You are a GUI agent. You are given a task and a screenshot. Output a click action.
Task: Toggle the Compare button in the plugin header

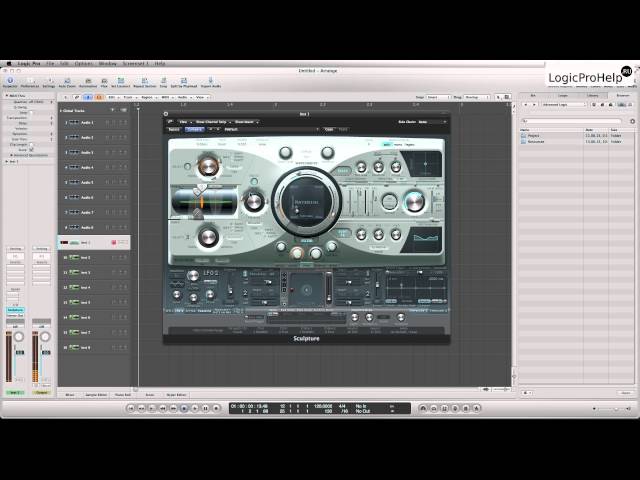194,129
